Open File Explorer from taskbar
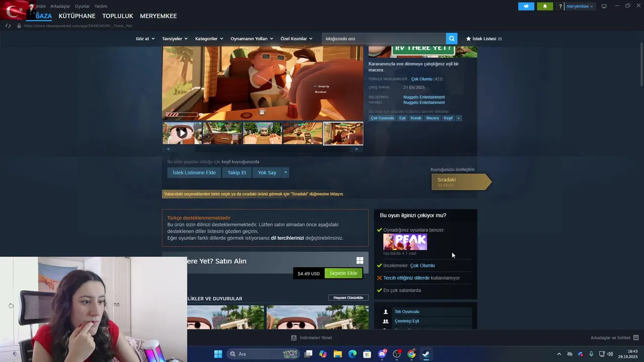The image size is (644, 362). tap(338, 354)
